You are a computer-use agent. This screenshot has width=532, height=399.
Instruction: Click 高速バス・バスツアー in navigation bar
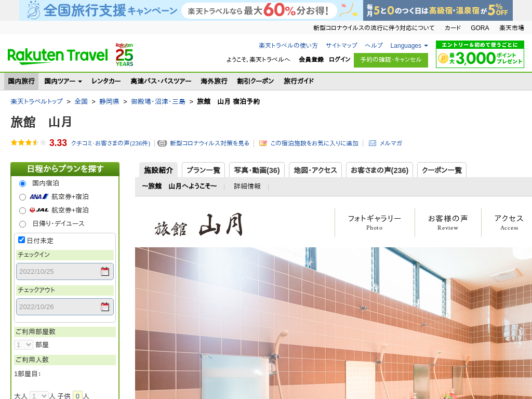point(161,81)
